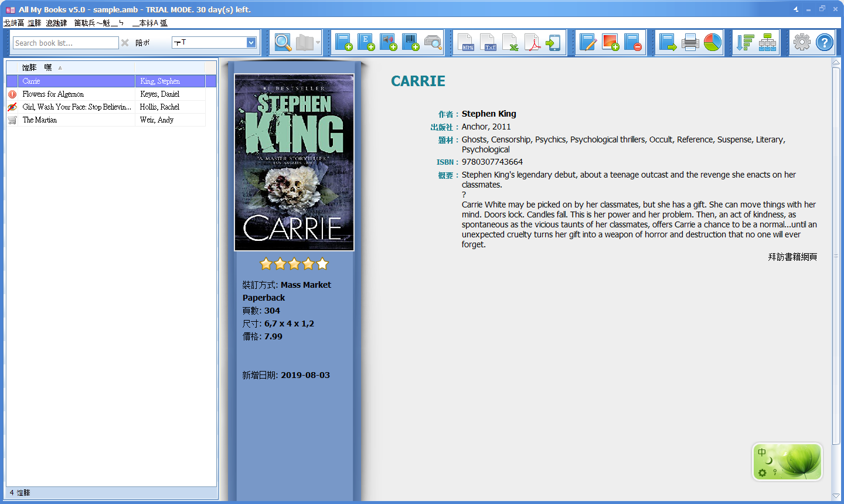844x504 pixels.
Task: Add a book by barcode icon
Action: [x=411, y=42]
